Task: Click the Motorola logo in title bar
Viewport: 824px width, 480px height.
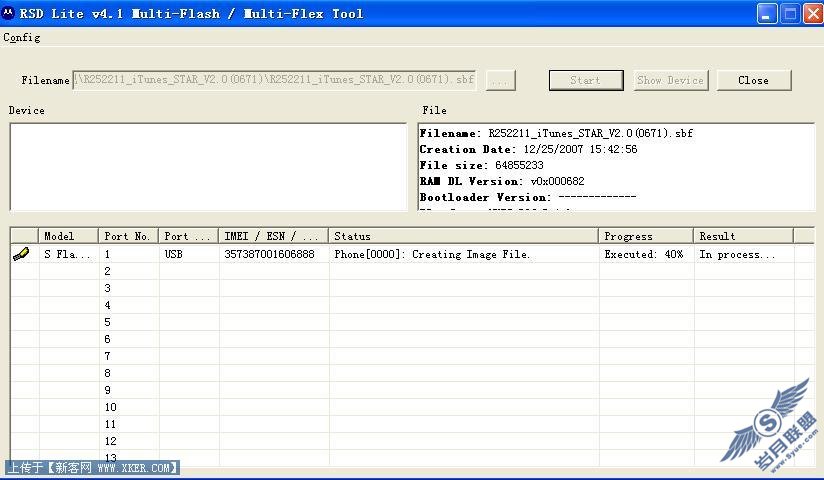Action: 7,14
